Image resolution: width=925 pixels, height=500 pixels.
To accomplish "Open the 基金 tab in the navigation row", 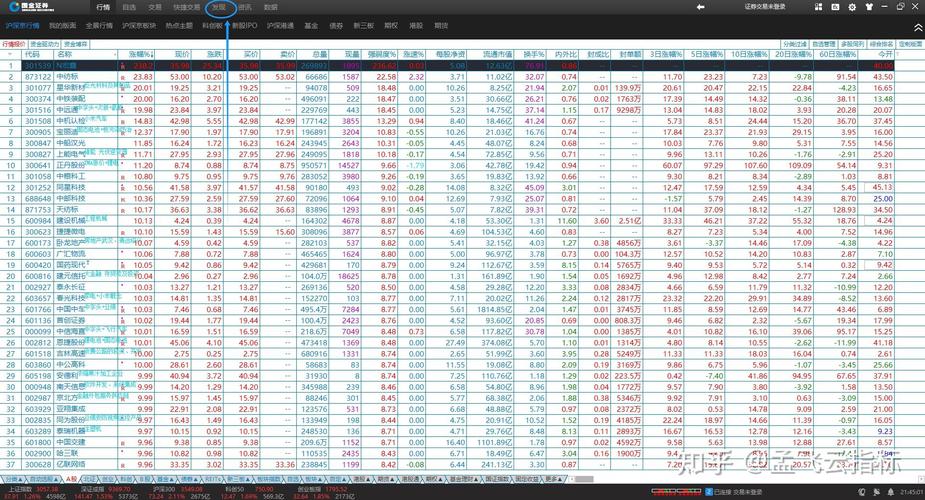I will (x=311, y=25).
